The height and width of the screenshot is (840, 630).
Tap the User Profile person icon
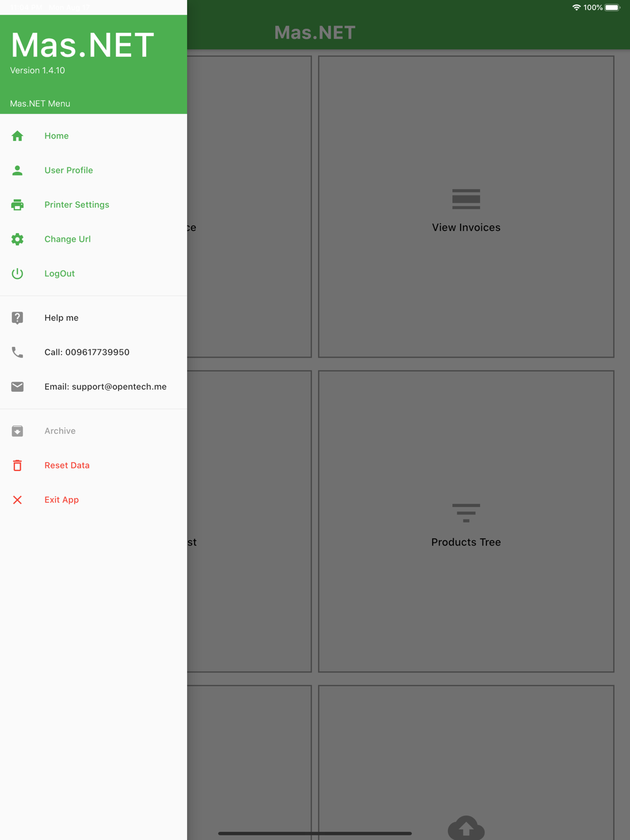pyautogui.click(x=18, y=170)
